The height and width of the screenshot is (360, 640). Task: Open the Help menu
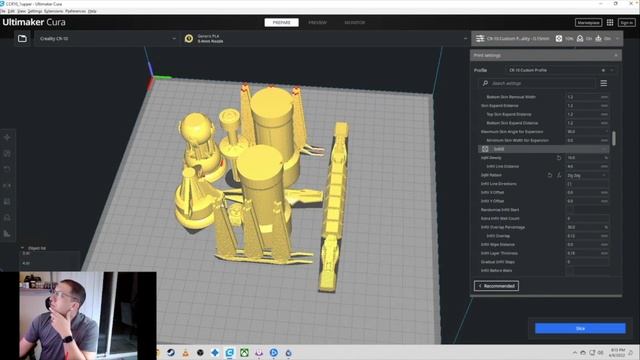pyautogui.click(x=92, y=11)
